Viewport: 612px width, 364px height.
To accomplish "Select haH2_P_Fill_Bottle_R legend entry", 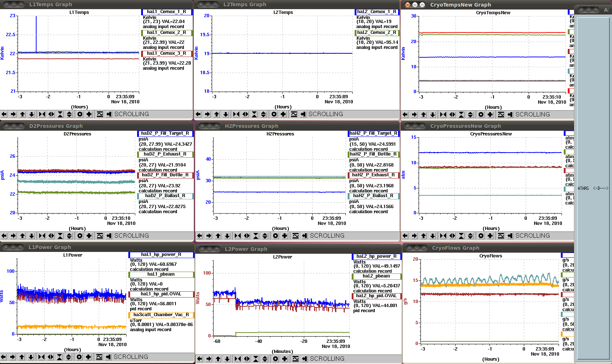I will pyautogui.click(x=374, y=154).
